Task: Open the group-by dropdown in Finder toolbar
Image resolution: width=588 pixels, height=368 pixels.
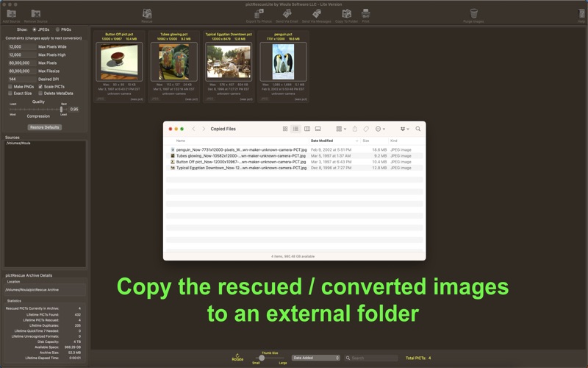Action: coord(341,129)
